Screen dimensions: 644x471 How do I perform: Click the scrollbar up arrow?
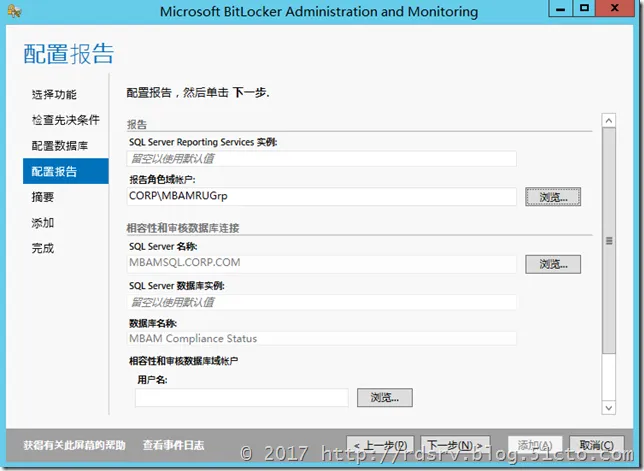(x=609, y=120)
